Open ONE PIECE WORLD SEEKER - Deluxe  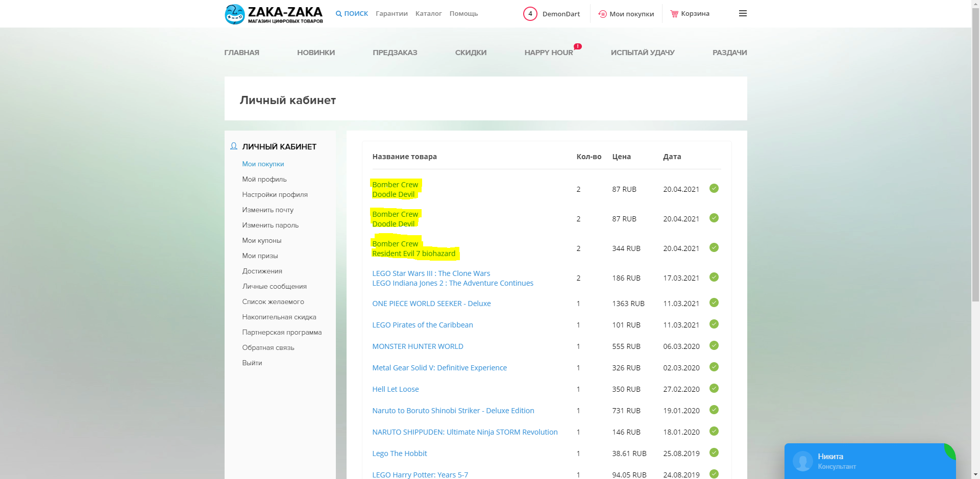pyautogui.click(x=431, y=304)
